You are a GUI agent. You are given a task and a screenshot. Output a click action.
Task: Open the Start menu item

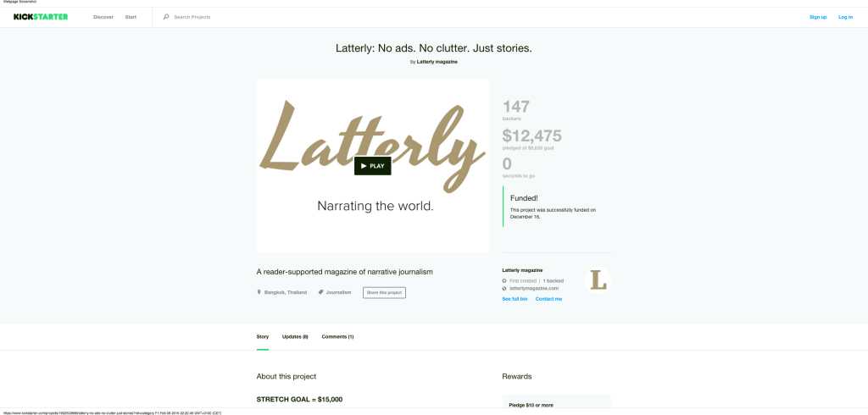[131, 17]
